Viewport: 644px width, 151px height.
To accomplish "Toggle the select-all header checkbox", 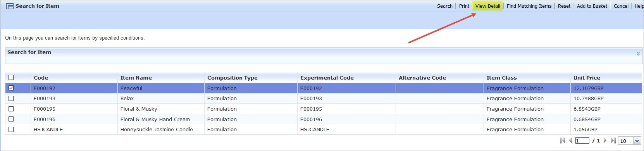I will pos(11,78).
